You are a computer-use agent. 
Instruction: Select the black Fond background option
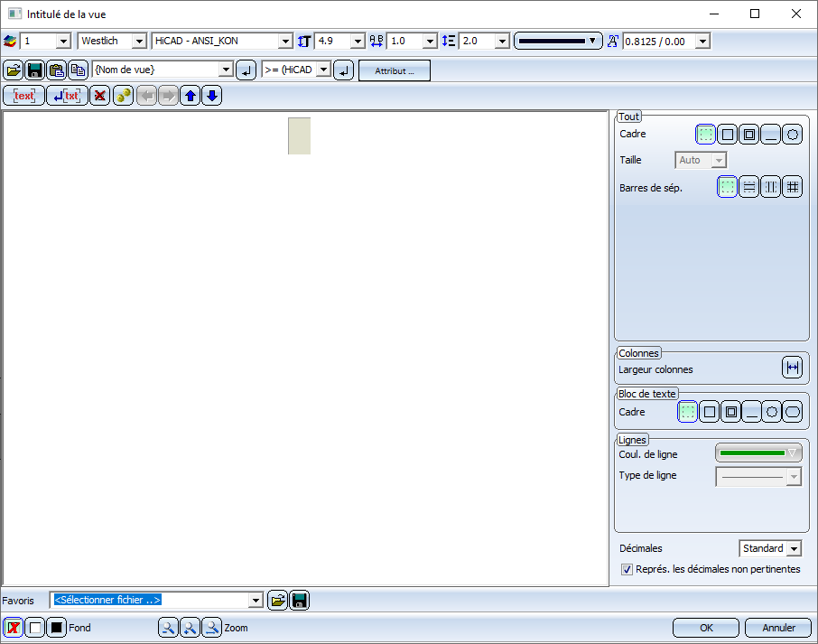(57, 628)
